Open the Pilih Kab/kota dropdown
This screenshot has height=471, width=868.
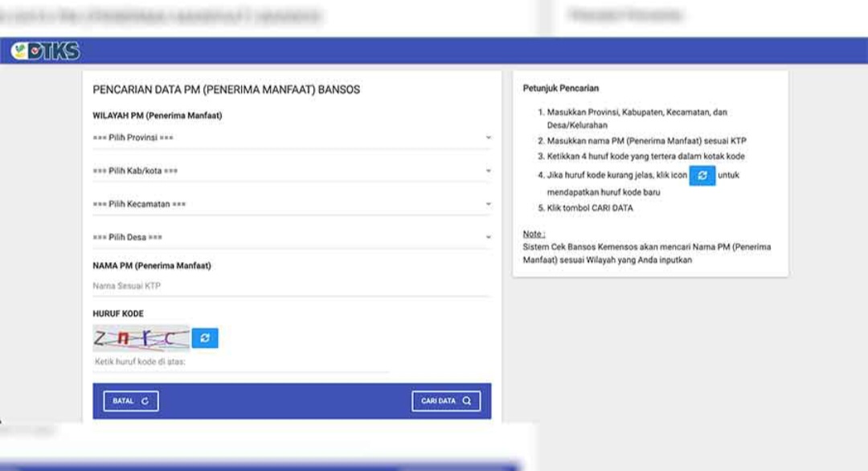(x=292, y=170)
